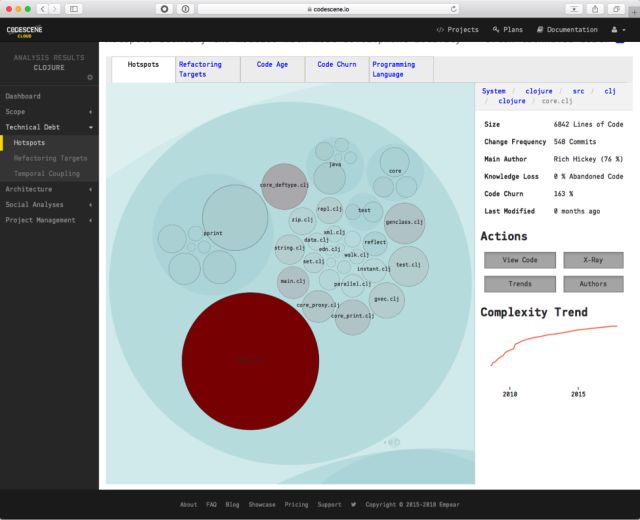Image resolution: width=640 pixels, height=520 pixels.
Task: Click the info extension icon beside address bar
Action: coord(185,9)
